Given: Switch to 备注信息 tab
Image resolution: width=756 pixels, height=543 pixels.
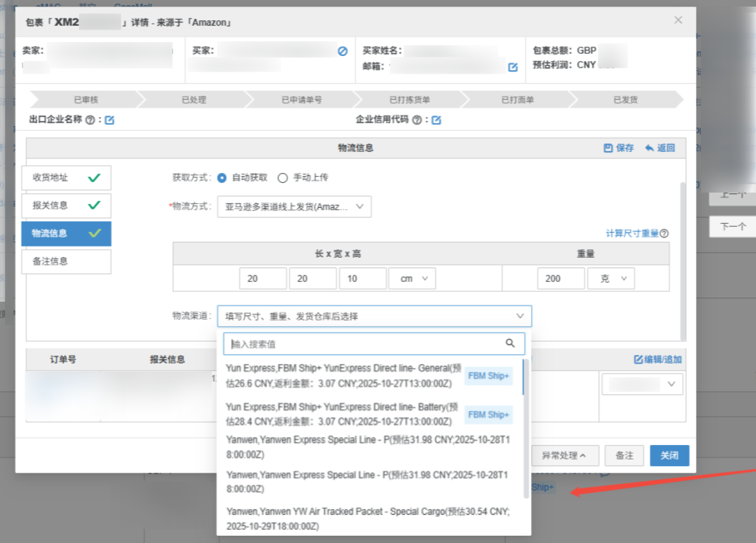Looking at the screenshot, I should click(66, 261).
